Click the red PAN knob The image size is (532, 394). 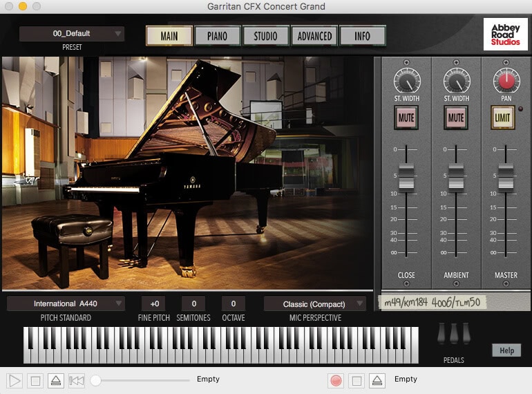point(506,81)
